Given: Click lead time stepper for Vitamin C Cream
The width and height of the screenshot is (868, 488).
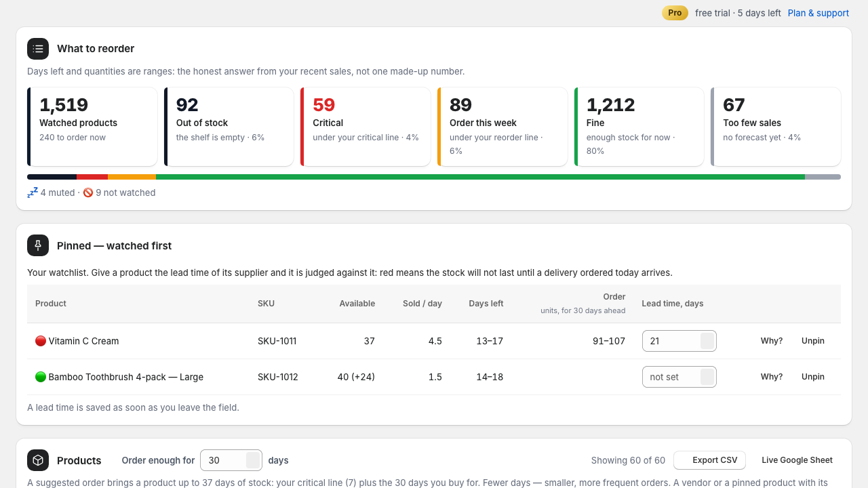Looking at the screenshot, I should coord(707,341).
